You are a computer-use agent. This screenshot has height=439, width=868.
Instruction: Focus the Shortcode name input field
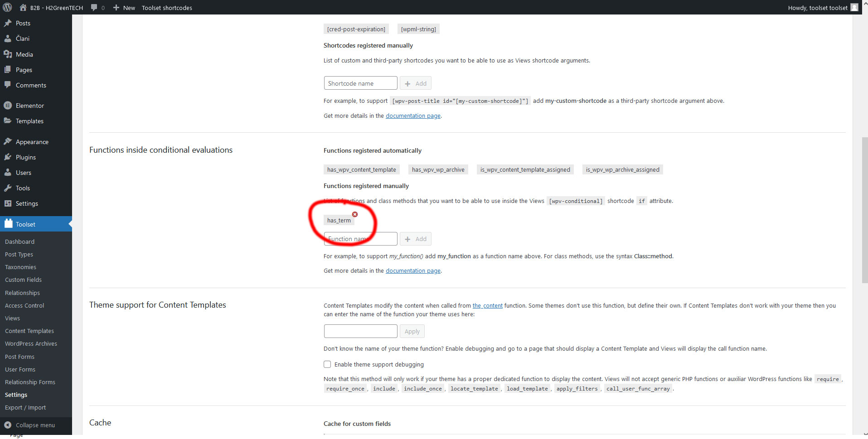361,83
